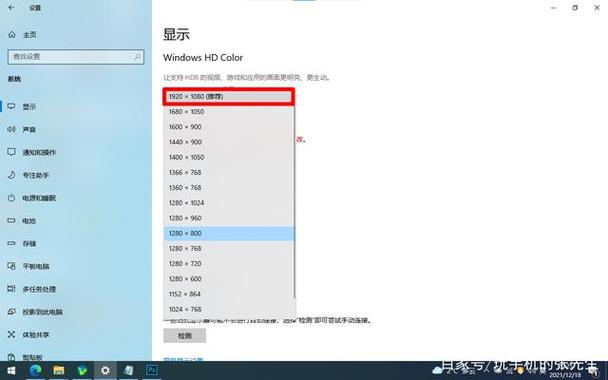Choose 1400 × 1050 resolution
Screen dimensions: 608x380
229,157
